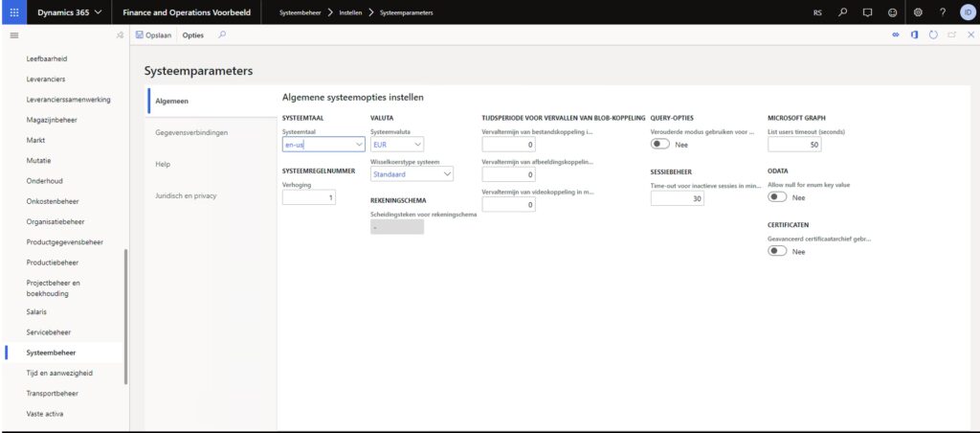Click the Opslaan button
Viewport: 980px width, 433px height.
(154, 35)
